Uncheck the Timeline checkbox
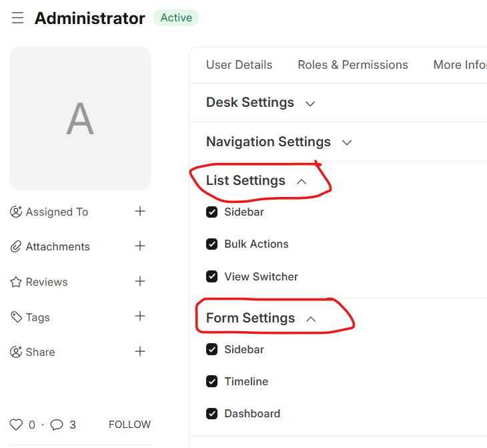The width and height of the screenshot is (487, 448). click(x=212, y=382)
